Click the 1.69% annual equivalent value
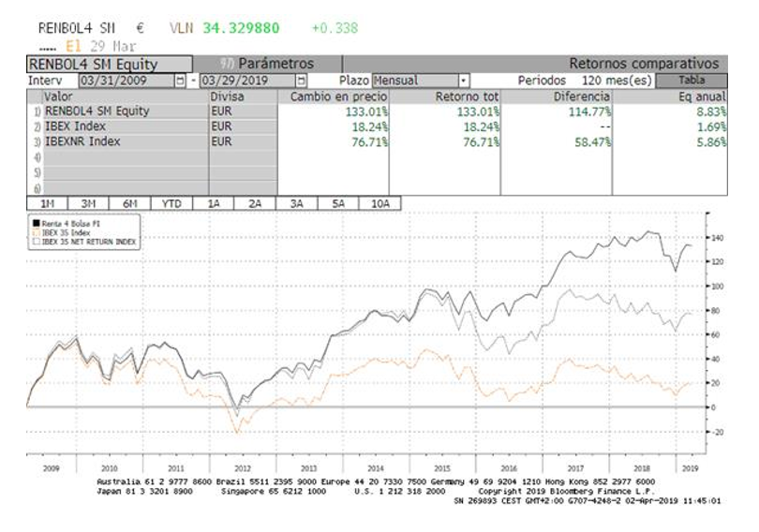The width and height of the screenshot is (759, 532). click(x=711, y=127)
